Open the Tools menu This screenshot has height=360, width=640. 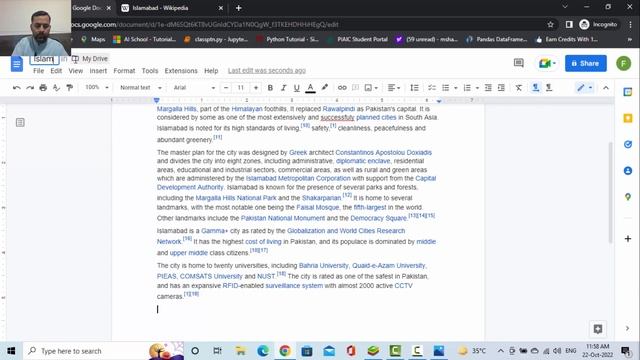150,71
